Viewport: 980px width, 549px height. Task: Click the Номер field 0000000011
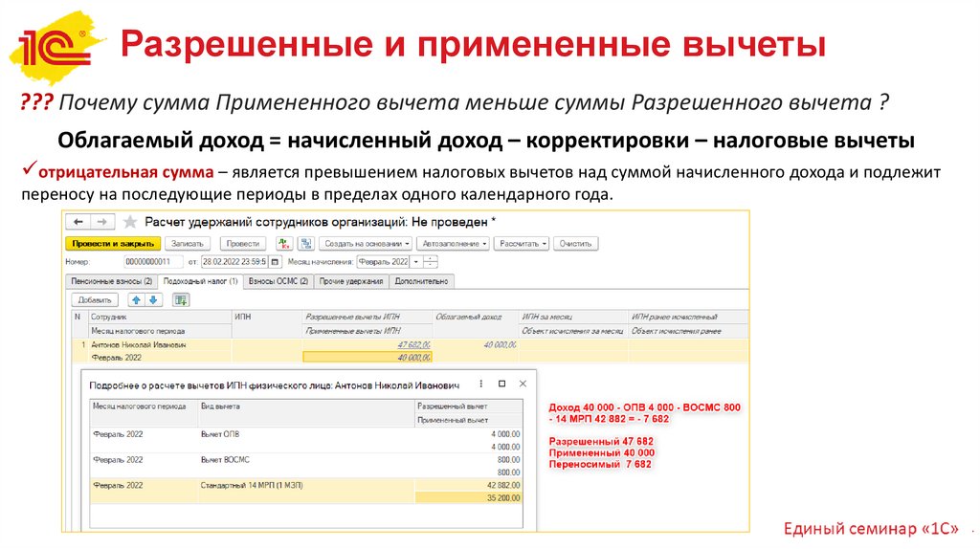point(153,262)
